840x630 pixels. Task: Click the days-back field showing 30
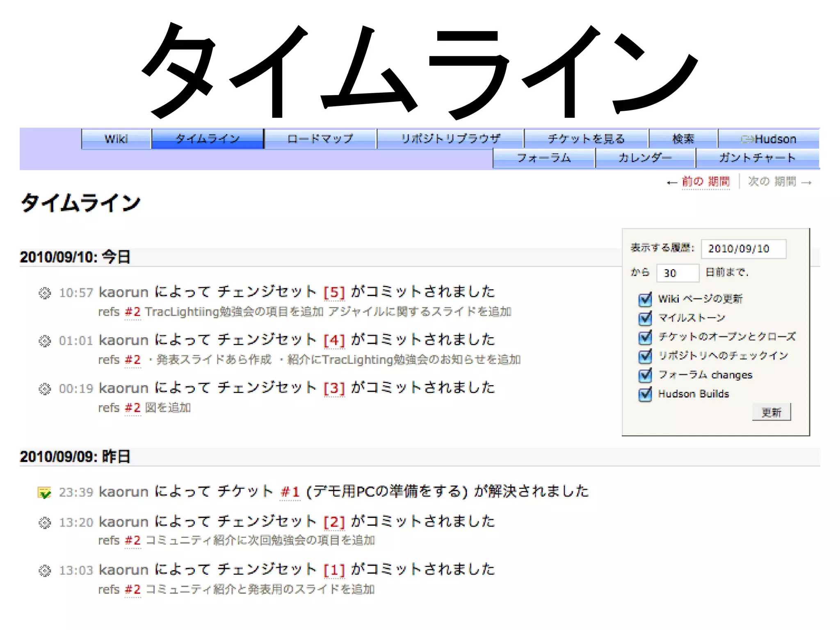tap(677, 273)
